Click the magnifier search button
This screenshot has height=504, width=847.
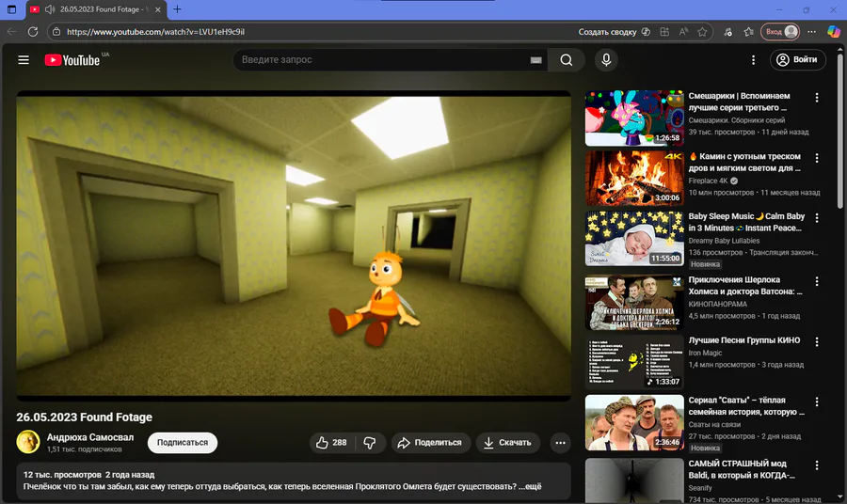coord(567,60)
